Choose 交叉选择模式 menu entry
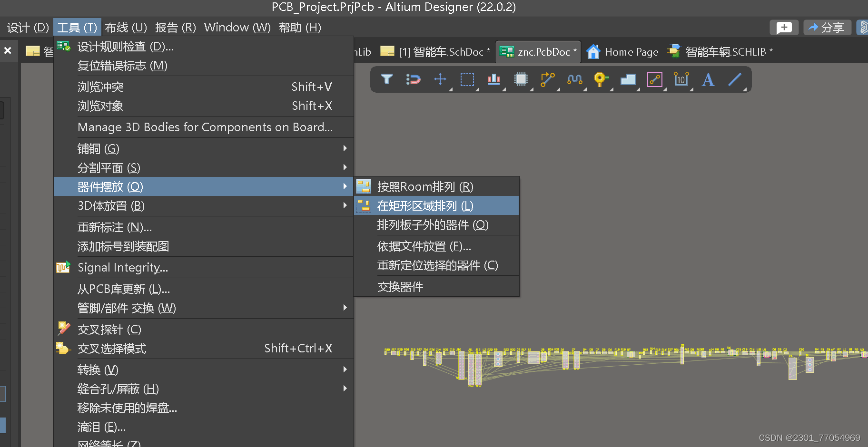This screenshot has height=447, width=868. click(204, 349)
